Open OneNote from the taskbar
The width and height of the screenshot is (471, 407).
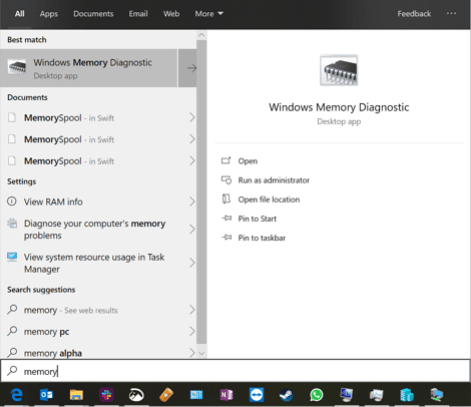tap(226, 395)
